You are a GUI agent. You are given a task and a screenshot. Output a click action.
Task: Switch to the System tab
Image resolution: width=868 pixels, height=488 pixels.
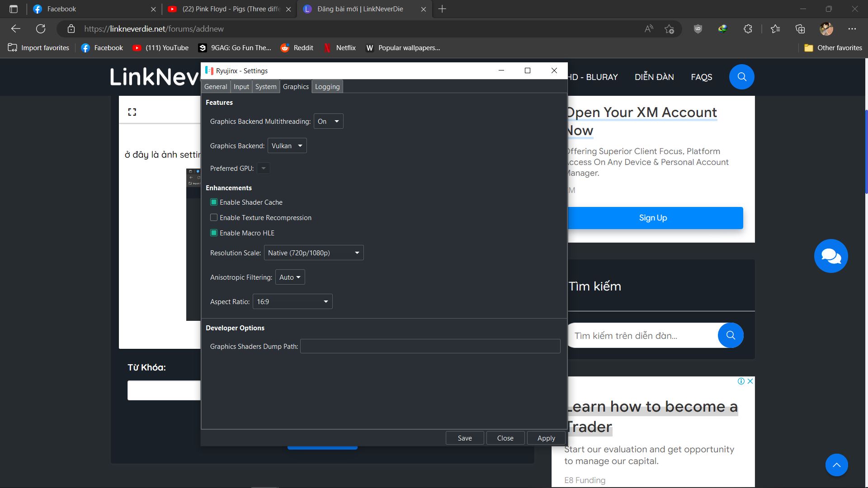pos(265,86)
